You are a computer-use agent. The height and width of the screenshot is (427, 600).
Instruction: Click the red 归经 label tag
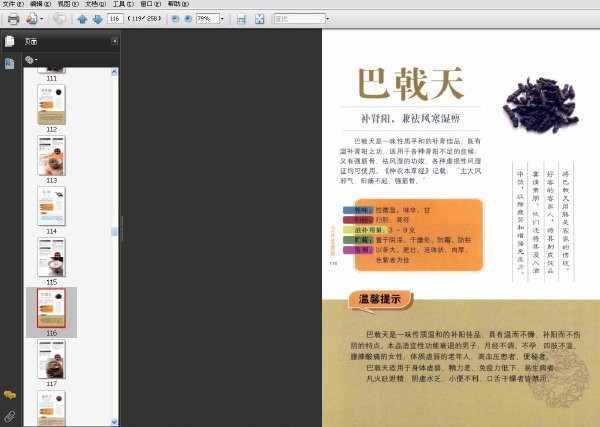358,220
